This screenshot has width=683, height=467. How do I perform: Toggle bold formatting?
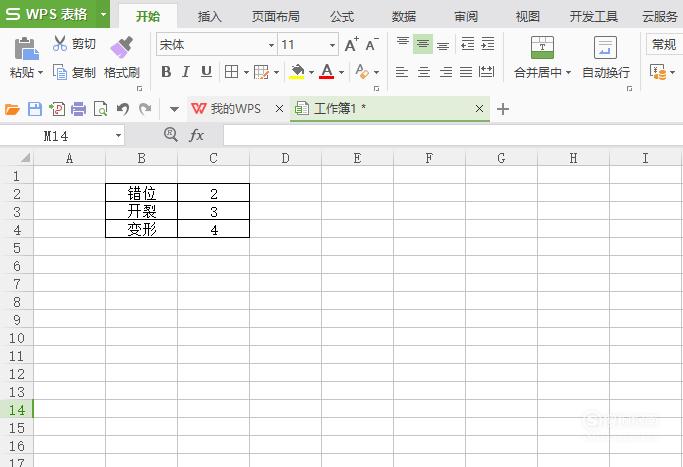[166, 72]
